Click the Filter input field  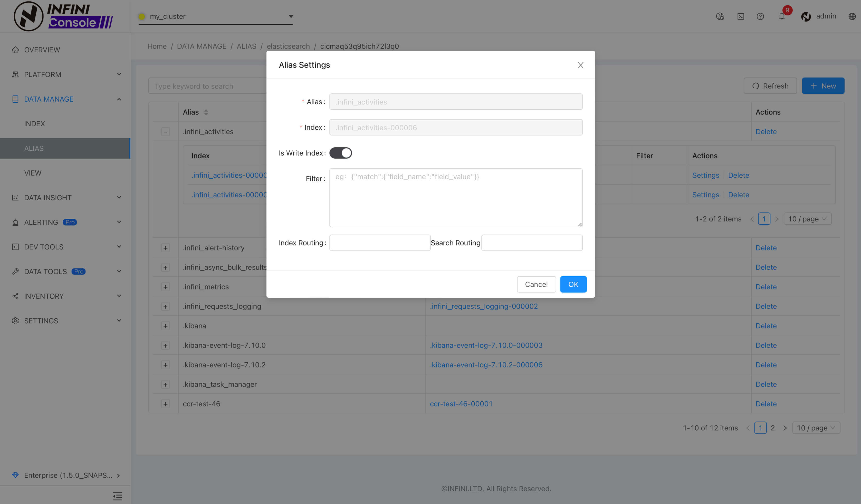click(x=455, y=197)
